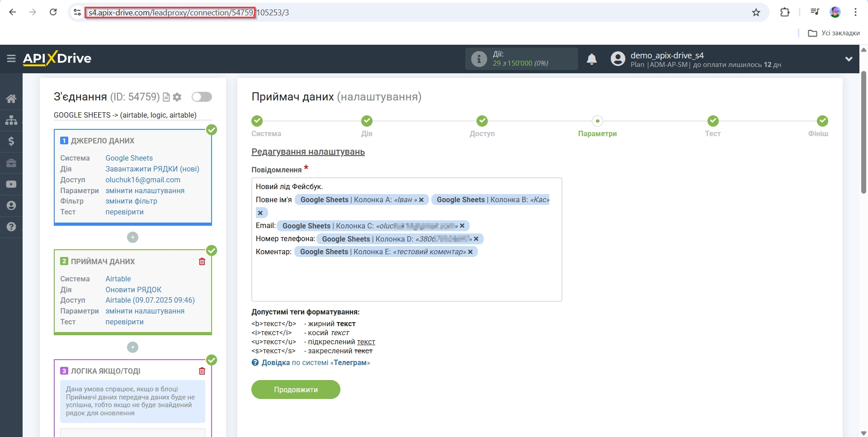Click the page vertical scrollbar
Viewport: 868px width, 437px height.
tap(863, 132)
